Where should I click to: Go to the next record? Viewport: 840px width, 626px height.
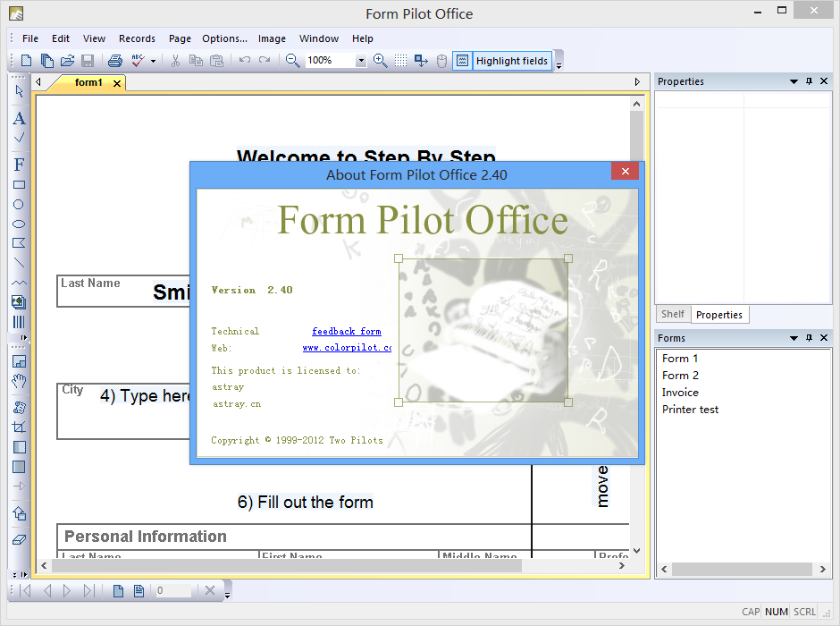(67, 590)
